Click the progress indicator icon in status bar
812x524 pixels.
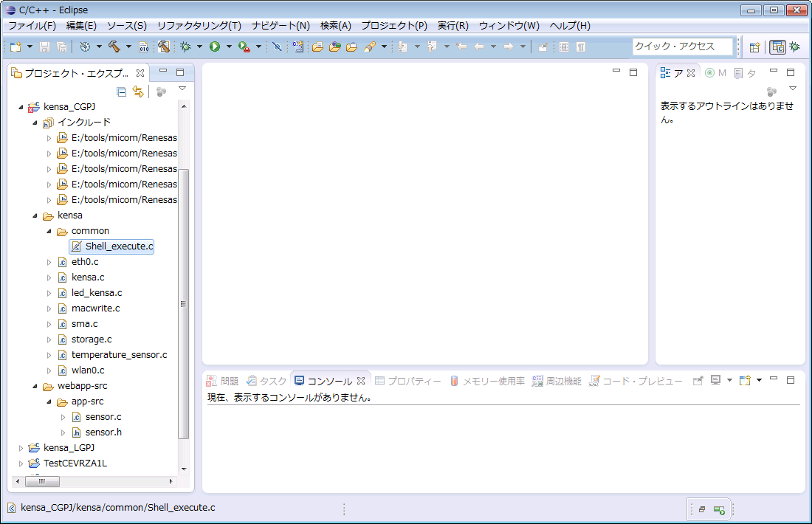click(719, 510)
